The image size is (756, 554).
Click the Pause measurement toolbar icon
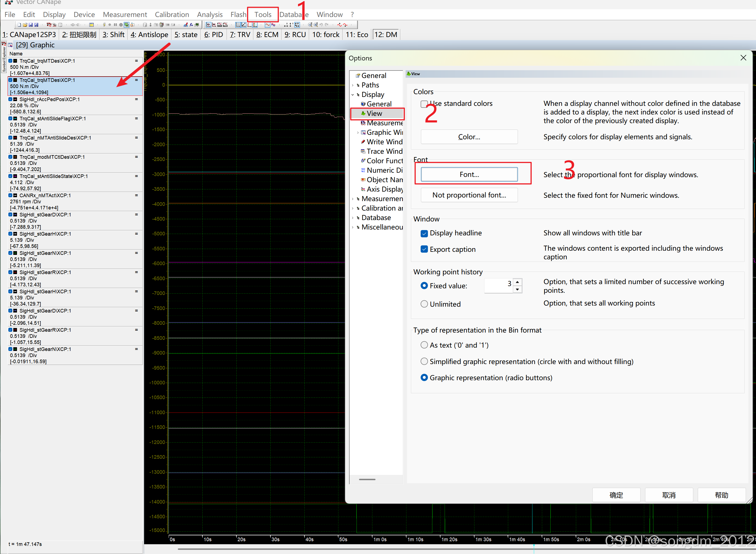pos(115,25)
